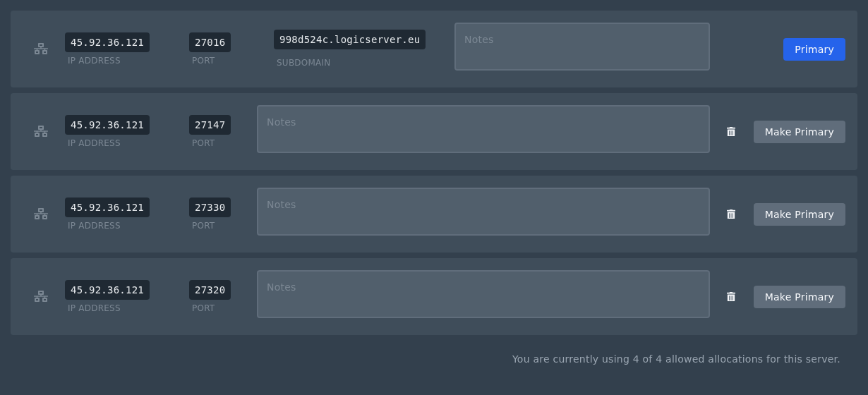Select port value 27320
This screenshot has height=395, width=868.
(x=210, y=290)
